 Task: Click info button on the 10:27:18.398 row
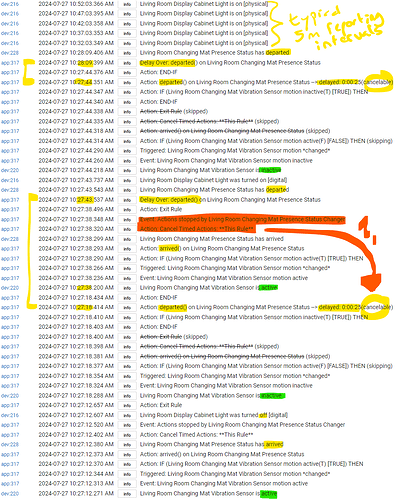click(x=127, y=347)
